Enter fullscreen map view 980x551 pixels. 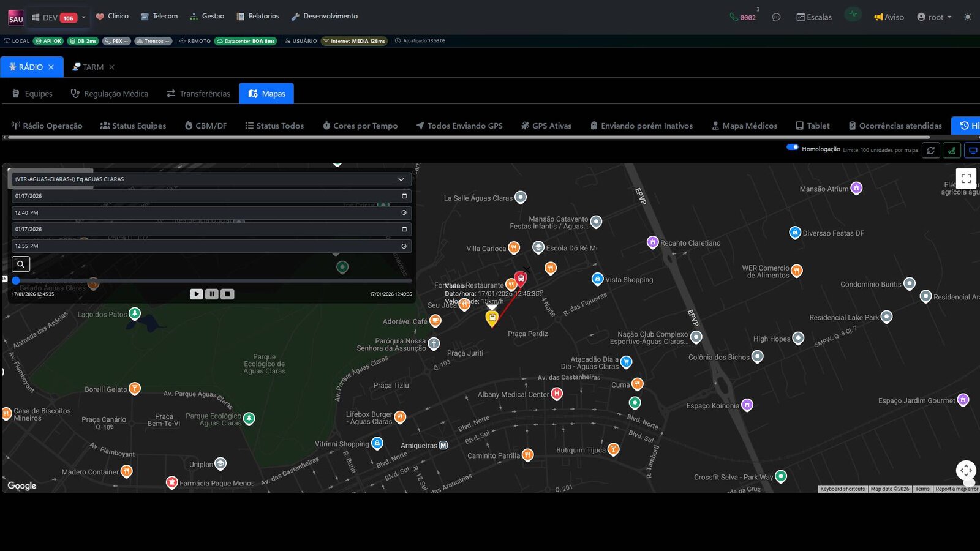tap(966, 179)
